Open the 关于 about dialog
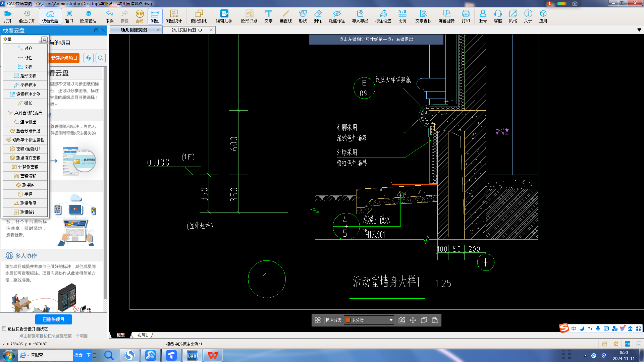Image resolution: width=644 pixels, height=362 pixels. click(528, 16)
